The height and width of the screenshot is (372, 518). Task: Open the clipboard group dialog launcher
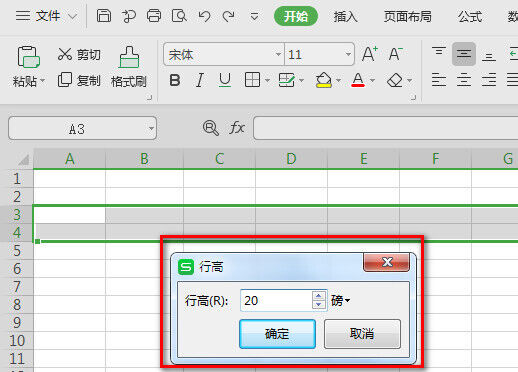point(150,97)
